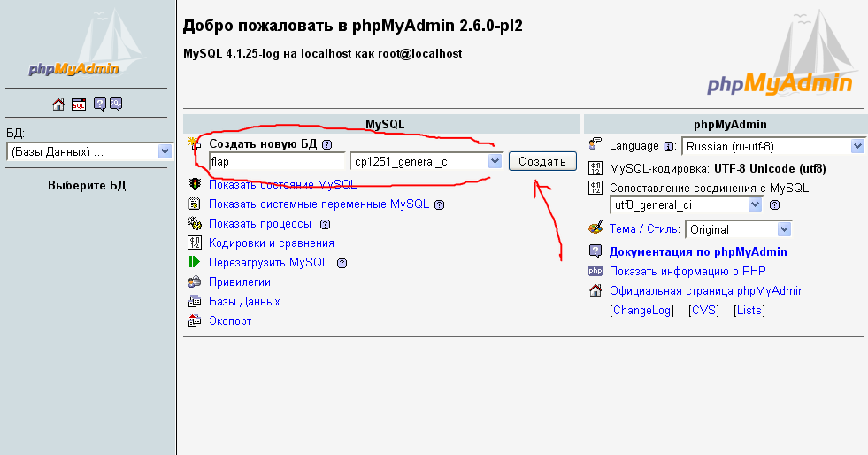Open Показать системные переменные MySQL link
The height and width of the screenshot is (455, 868).
319,204
